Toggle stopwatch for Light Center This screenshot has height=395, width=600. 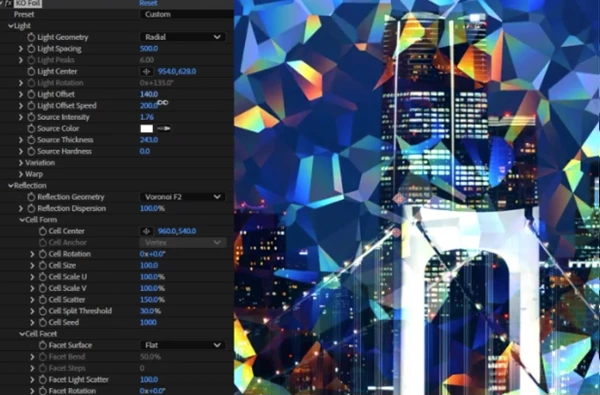31,72
